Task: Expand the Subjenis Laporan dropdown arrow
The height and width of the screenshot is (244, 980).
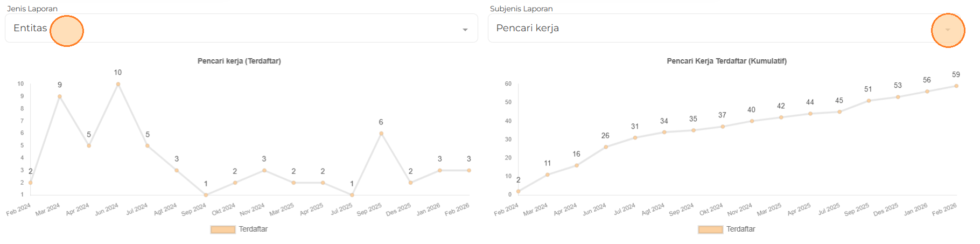Action: [948, 30]
